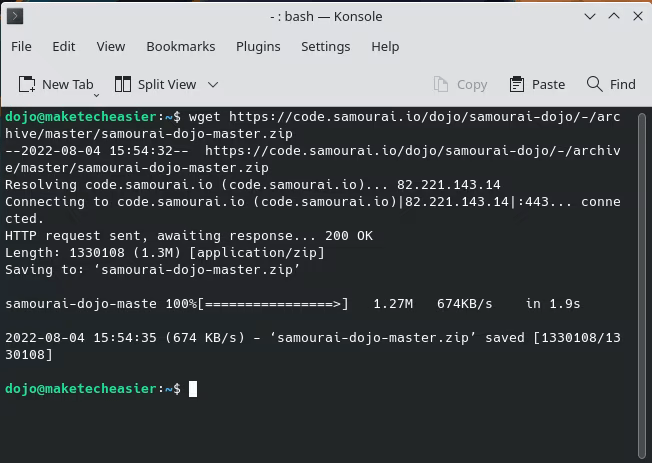Click the '[application/zip]' text
The width and height of the screenshot is (652, 463).
[x=257, y=253]
